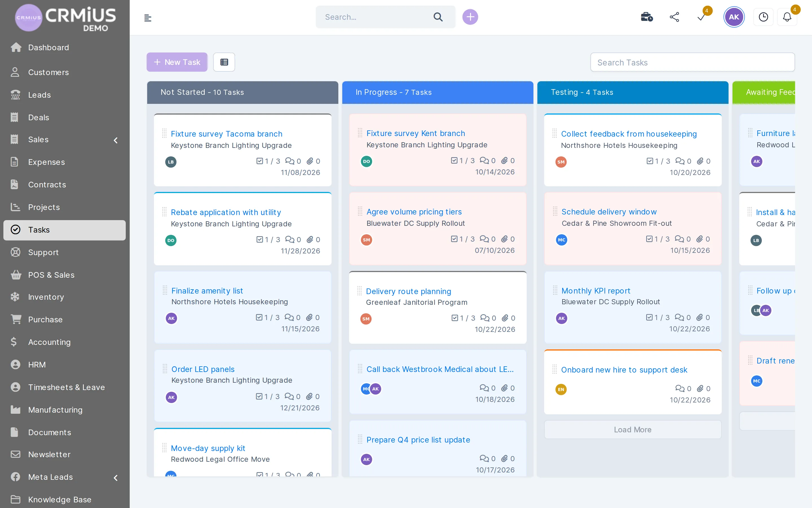Toggle the sidebar hamburger menu icon

pyautogui.click(x=148, y=17)
